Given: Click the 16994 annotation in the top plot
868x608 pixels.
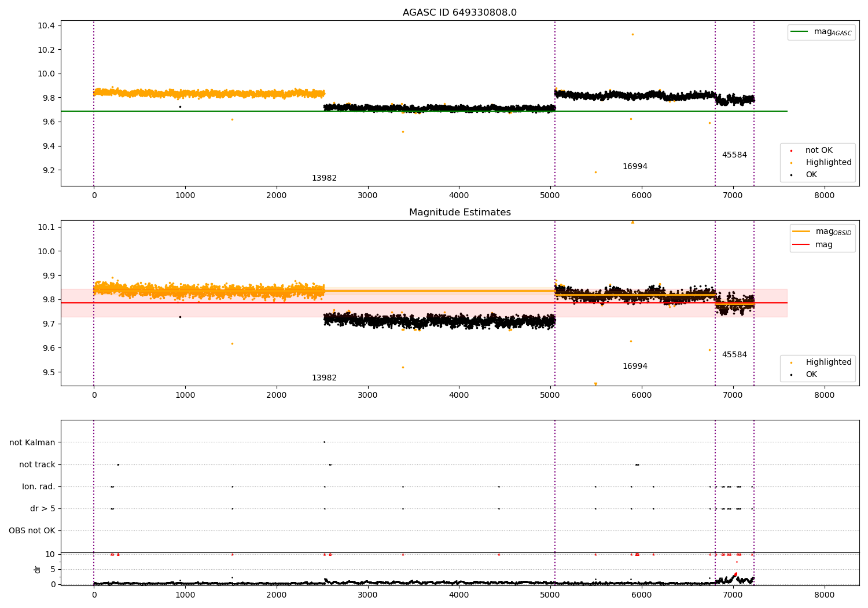Looking at the screenshot, I should click(x=635, y=167).
